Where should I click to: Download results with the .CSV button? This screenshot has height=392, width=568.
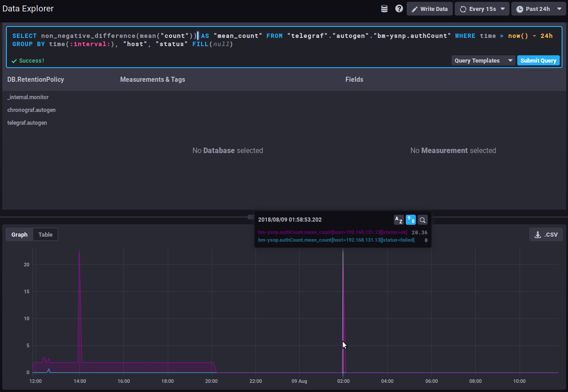546,234
